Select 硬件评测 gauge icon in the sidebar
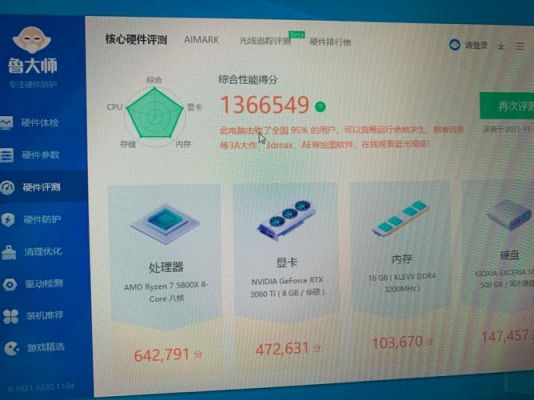Image resolution: width=534 pixels, height=400 pixels. pyautogui.click(x=7, y=187)
